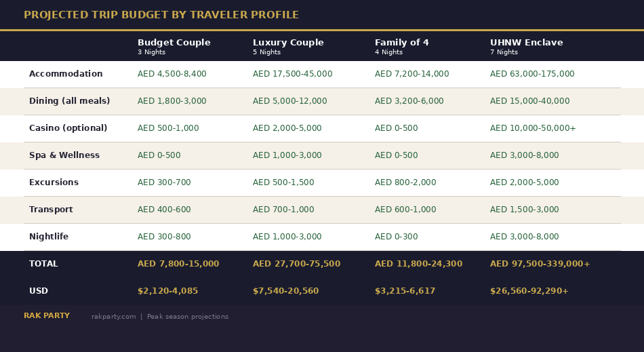Select the USD row label
Image resolution: width=644 pixels, height=352 pixels.
(38, 291)
